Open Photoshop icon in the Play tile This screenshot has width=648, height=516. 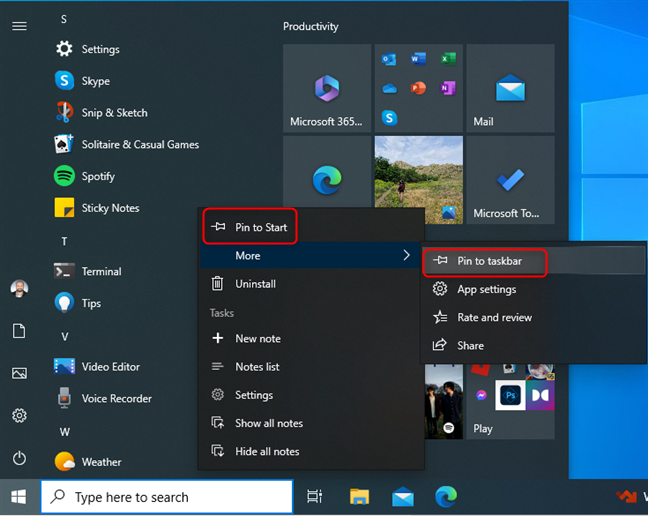pos(510,395)
